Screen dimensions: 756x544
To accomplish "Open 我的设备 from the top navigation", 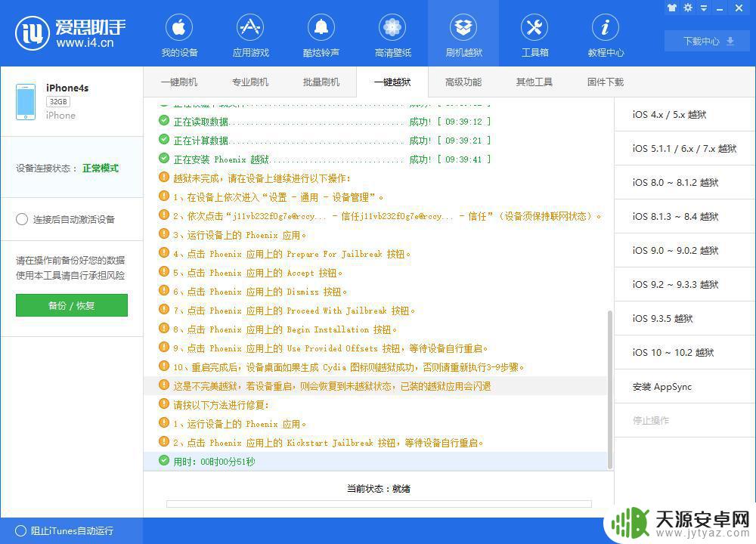I will coord(179,35).
